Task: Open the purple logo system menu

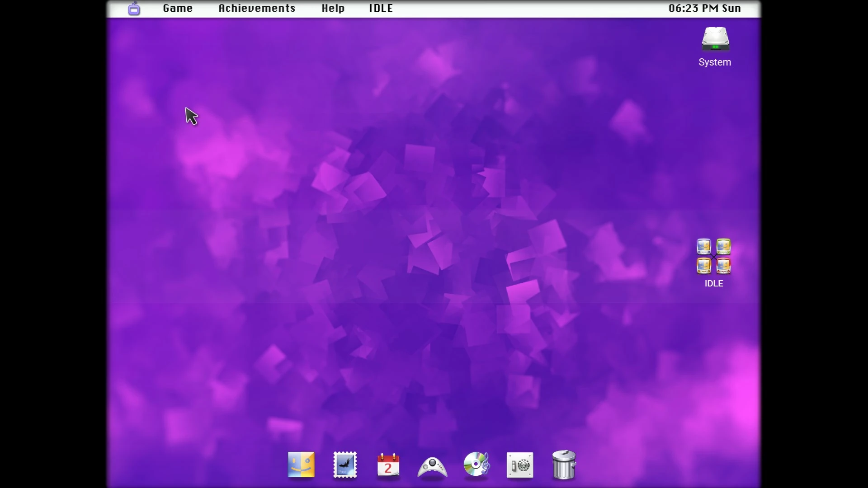Action: pos(134,9)
